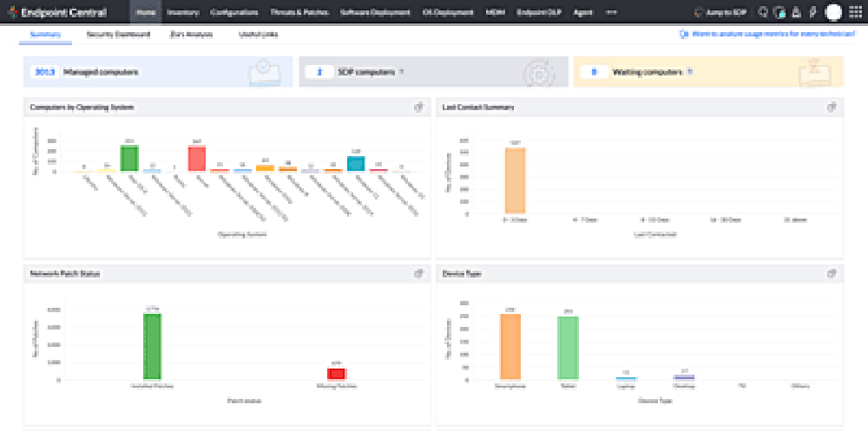The width and height of the screenshot is (868, 431).
Task: Click red Missing Patches bar
Action: pyautogui.click(x=337, y=374)
